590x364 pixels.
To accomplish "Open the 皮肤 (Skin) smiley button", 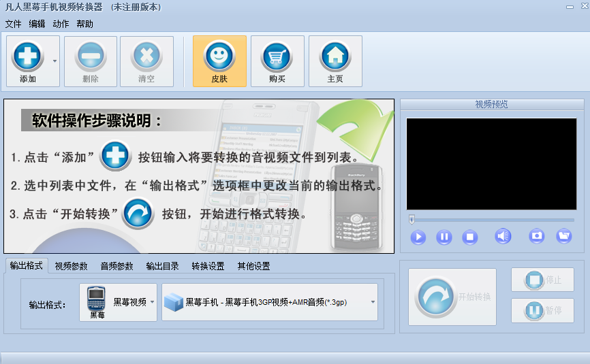I will 219,61.
